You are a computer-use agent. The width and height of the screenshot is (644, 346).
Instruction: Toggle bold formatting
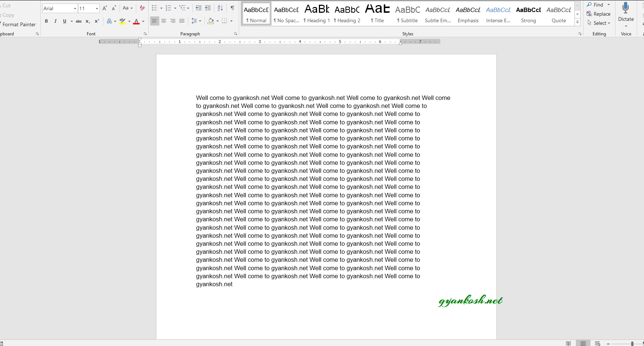[46, 21]
